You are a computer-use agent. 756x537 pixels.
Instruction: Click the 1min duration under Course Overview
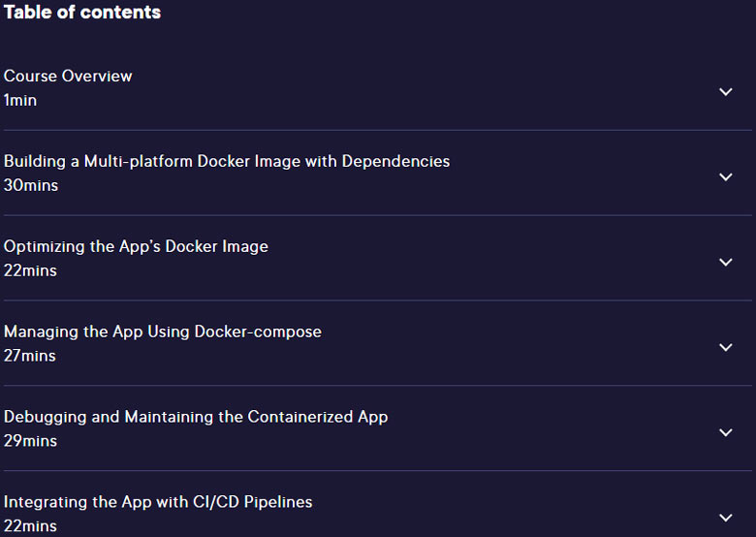click(20, 100)
